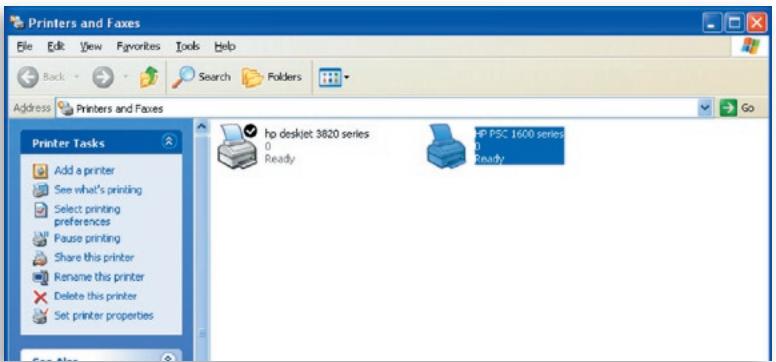The height and width of the screenshot is (362, 776).
Task: Open the File menu
Action: click(24, 47)
